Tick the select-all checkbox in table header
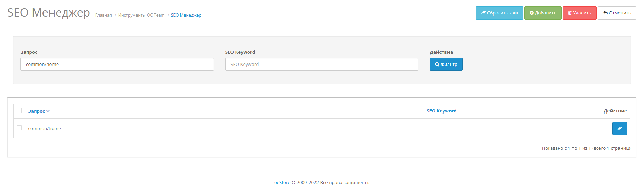644x186 pixels. [19, 111]
